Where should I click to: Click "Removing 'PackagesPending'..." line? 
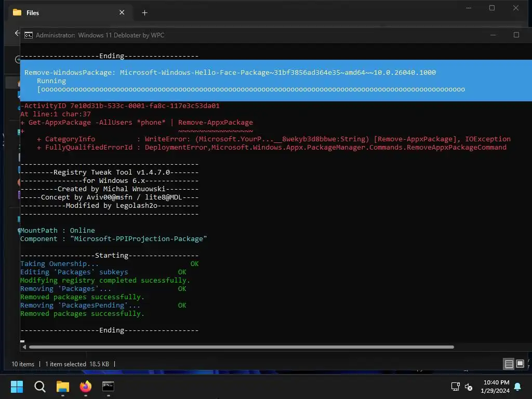(x=103, y=305)
